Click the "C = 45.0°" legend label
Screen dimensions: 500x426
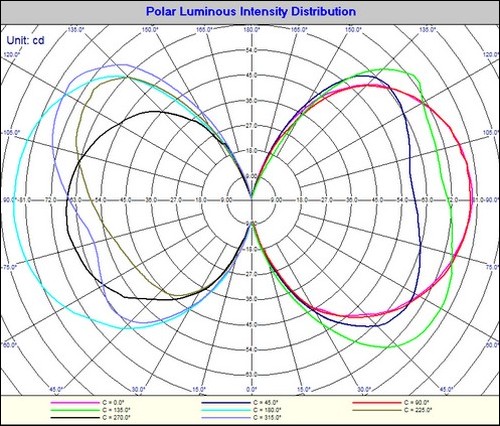tap(265, 403)
